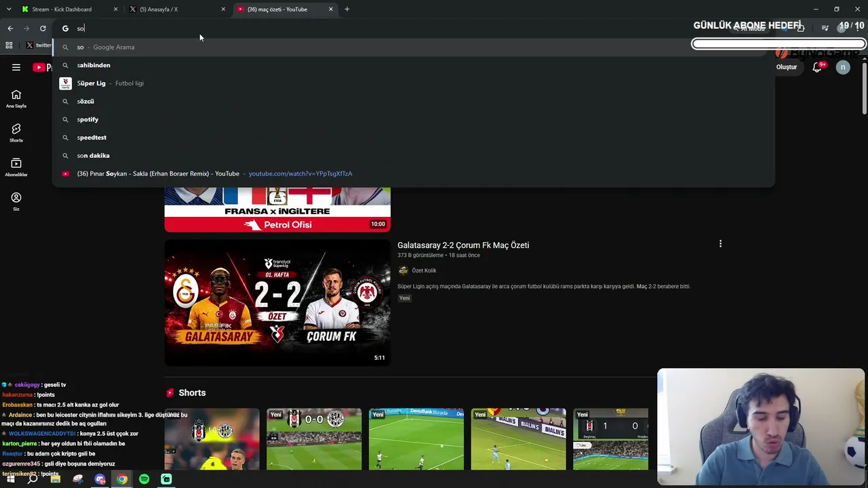This screenshot has width=868, height=488.
Task: Play the Galatasaray 2-2 Çorum FK thumbnail
Action: 277,302
